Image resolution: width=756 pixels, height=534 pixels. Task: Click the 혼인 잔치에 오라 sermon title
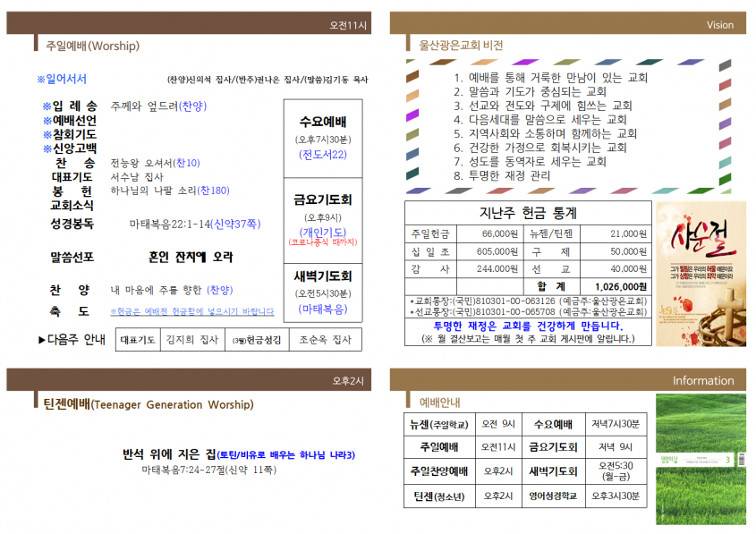tap(191, 257)
